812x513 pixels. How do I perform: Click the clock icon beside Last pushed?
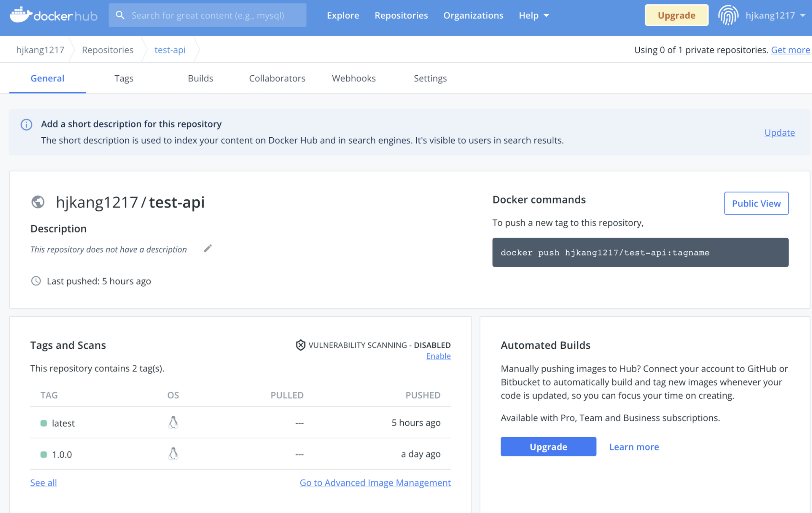click(36, 281)
